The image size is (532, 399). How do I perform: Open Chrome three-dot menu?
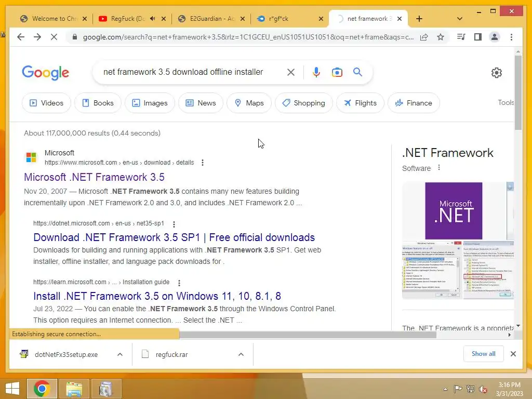click(x=511, y=37)
